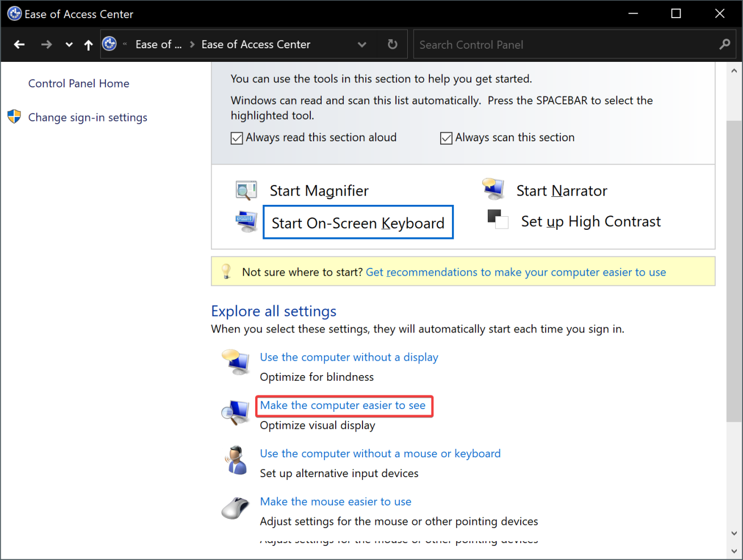The height and width of the screenshot is (560, 743).
Task: Open Make the computer easier to see
Action: (343, 405)
